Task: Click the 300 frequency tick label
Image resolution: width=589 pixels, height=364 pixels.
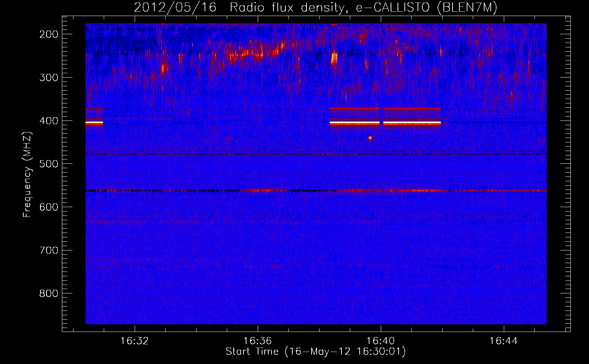Action: (x=49, y=78)
